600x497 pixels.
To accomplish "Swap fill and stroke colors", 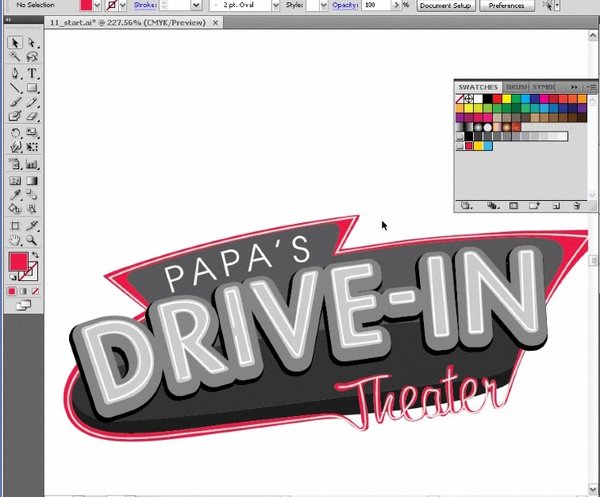I will tap(35, 255).
